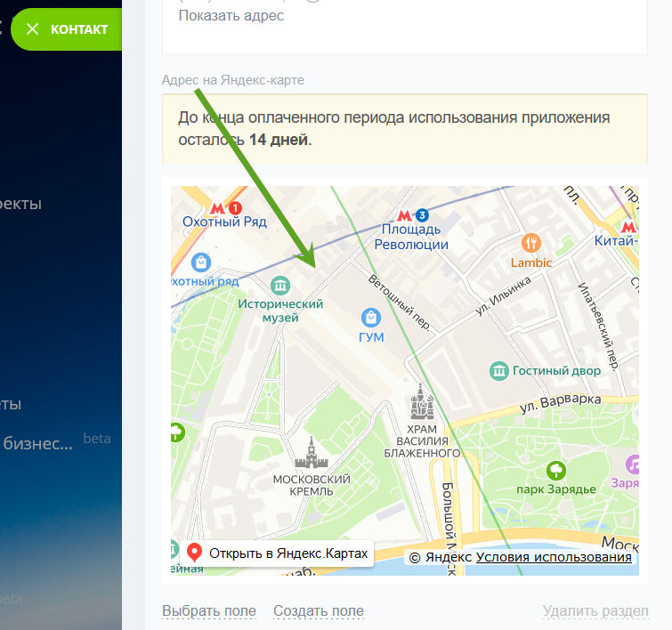Click the Выбрать поле link
The width and height of the screenshot is (672, 630).
(209, 610)
